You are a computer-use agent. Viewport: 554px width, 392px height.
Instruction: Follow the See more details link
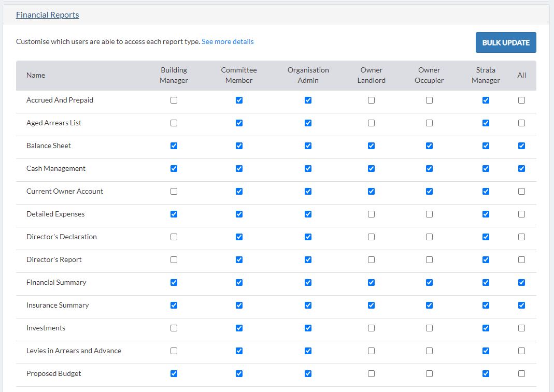point(228,41)
